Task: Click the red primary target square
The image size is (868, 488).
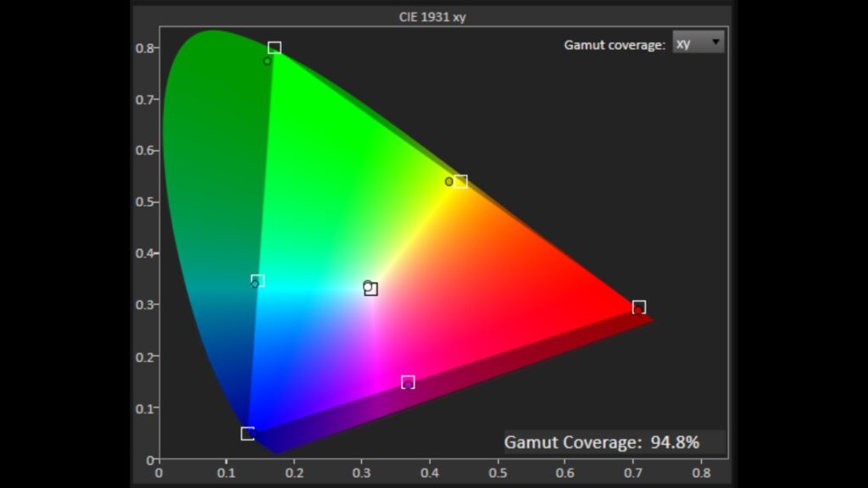Action: coord(639,307)
